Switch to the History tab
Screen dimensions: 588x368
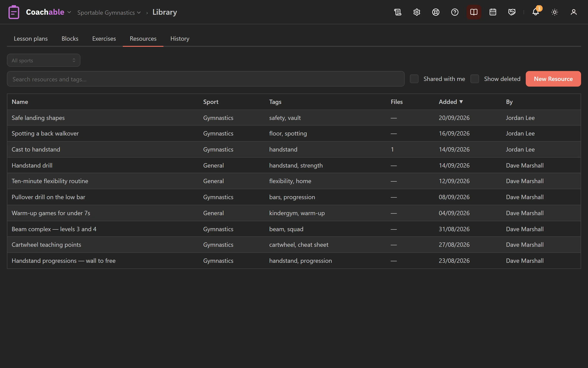tap(180, 39)
